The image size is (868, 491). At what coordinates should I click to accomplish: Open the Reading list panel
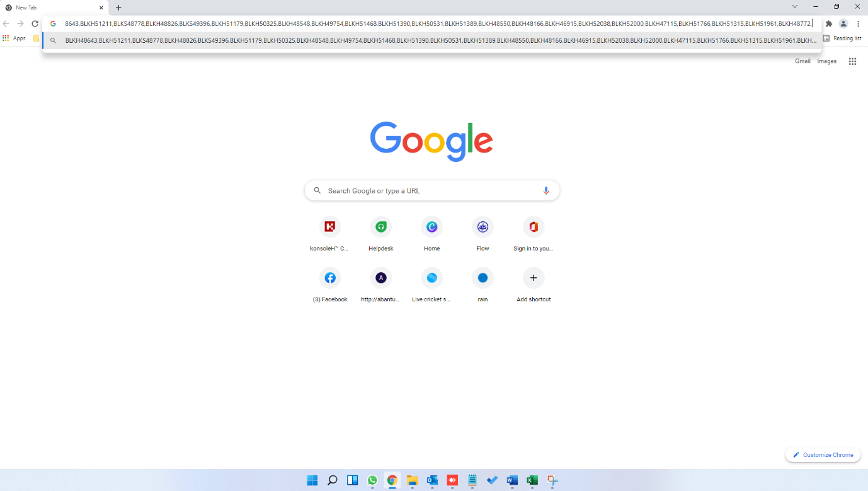coord(842,38)
